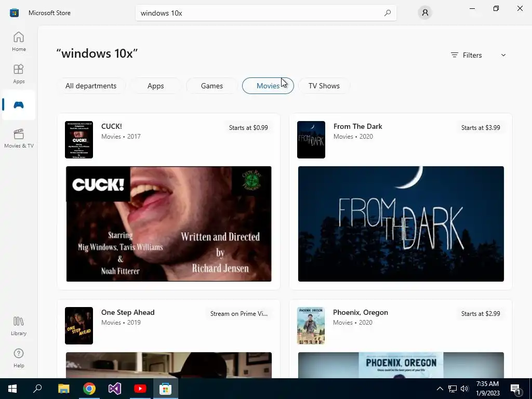Screen dimensions: 532x399
Task: Open the One Step Ahead title
Action: pos(128,312)
